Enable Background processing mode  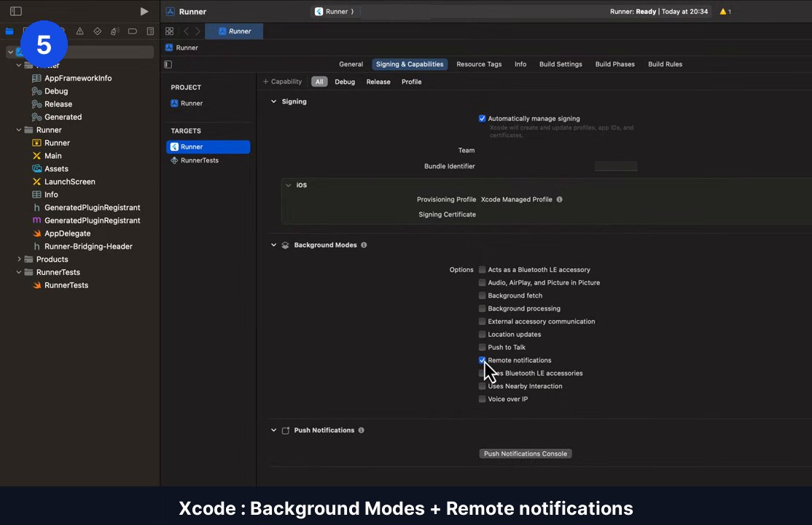coord(482,308)
